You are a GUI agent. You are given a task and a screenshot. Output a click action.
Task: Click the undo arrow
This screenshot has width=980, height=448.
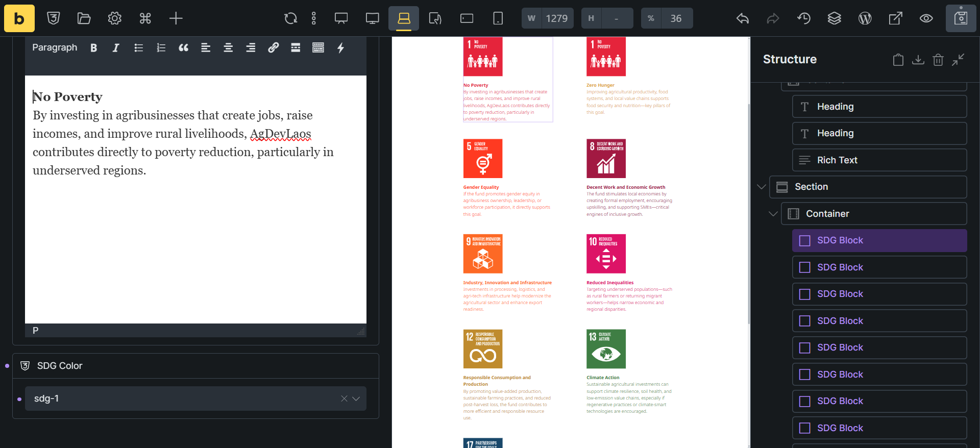click(743, 18)
